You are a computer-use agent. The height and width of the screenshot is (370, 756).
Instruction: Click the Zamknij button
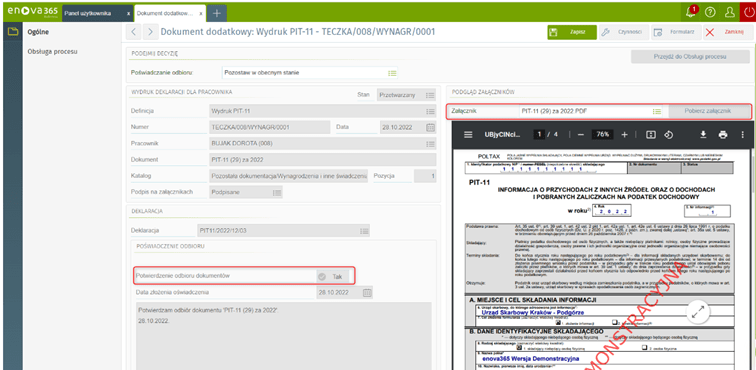click(727, 32)
